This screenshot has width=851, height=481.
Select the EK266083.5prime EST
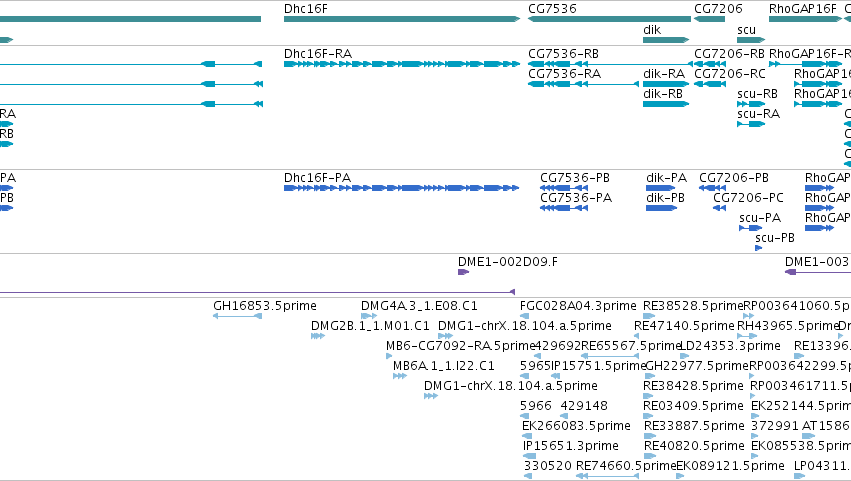pos(526,436)
